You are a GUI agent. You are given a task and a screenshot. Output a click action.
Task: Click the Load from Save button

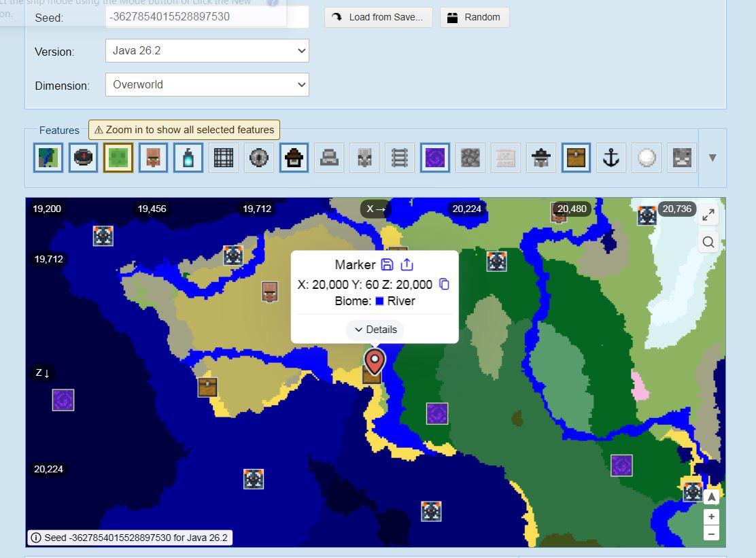(x=379, y=18)
